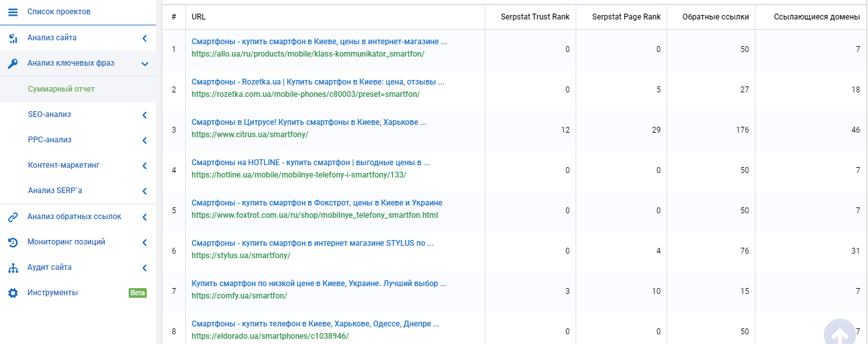
Task: Open Анализ сайта menu label
Action: 52,38
